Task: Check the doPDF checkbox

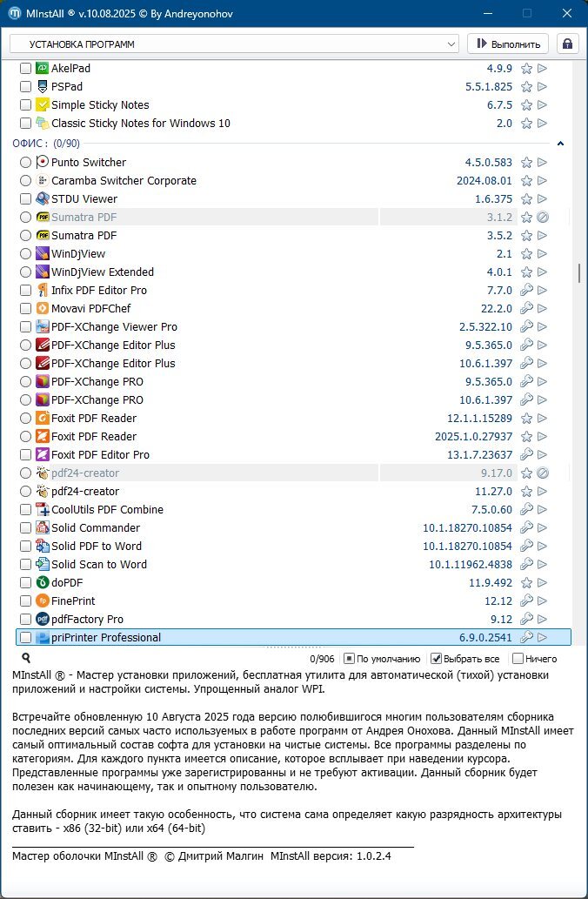Action: point(25,582)
